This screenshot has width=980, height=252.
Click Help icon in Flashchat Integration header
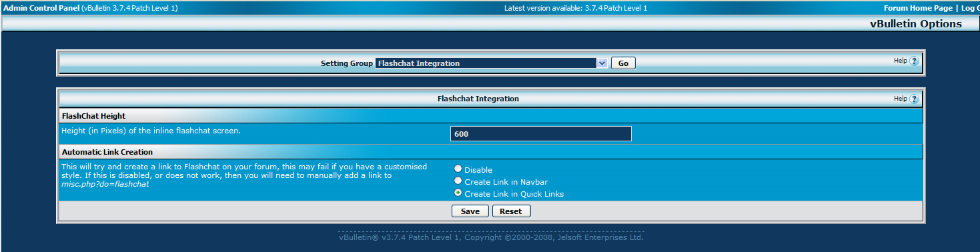pos(914,99)
